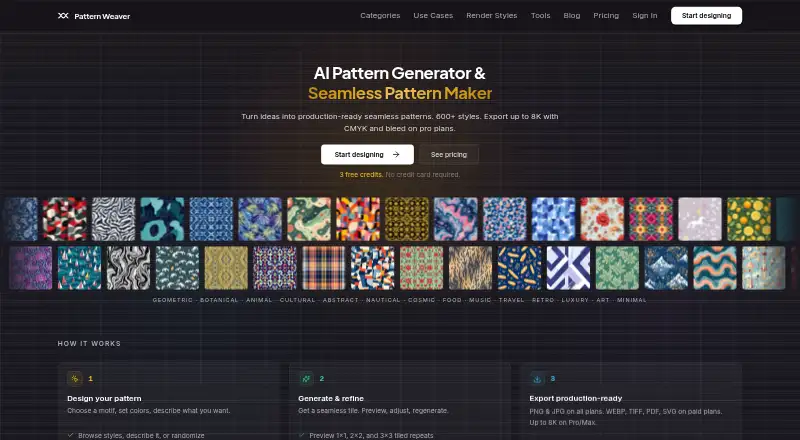This screenshot has width=800, height=440.
Task: Open the Use Cases menu
Action: 433,16
